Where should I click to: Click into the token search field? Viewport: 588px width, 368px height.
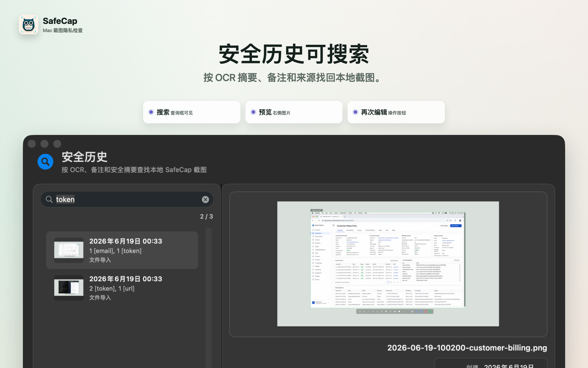[x=127, y=199]
